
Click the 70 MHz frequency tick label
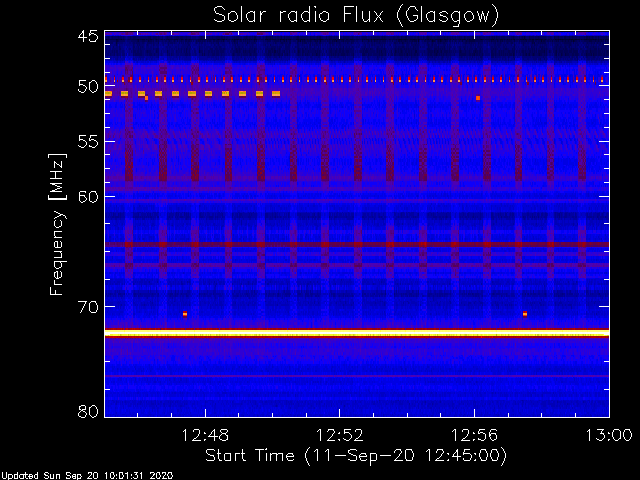[88, 307]
